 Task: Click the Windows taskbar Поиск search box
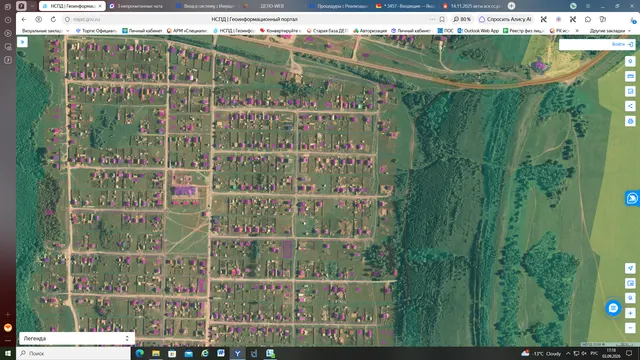pos(73,353)
